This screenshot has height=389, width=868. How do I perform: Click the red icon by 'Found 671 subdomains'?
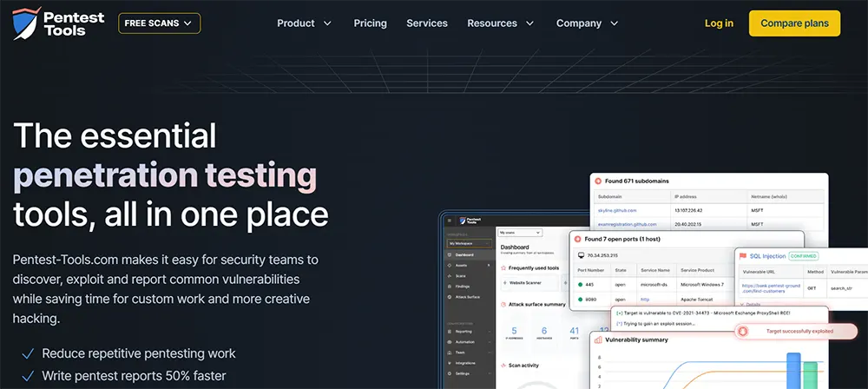click(x=598, y=181)
